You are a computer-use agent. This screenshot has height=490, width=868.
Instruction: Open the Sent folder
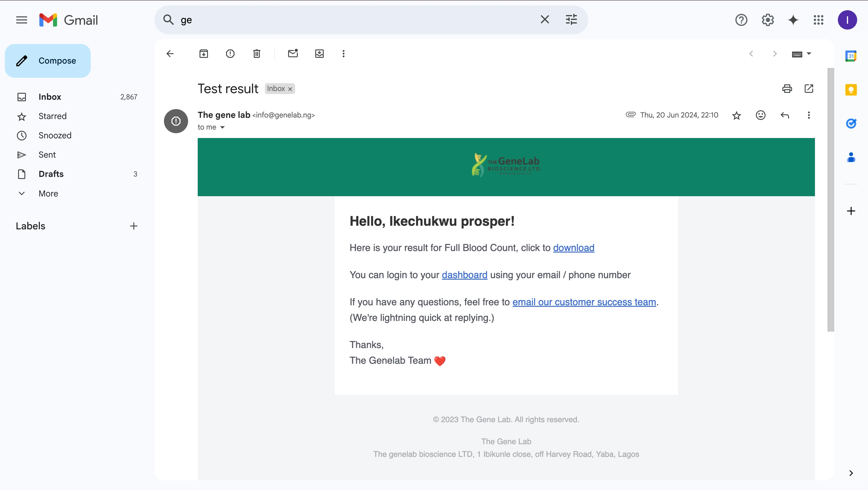tap(47, 155)
